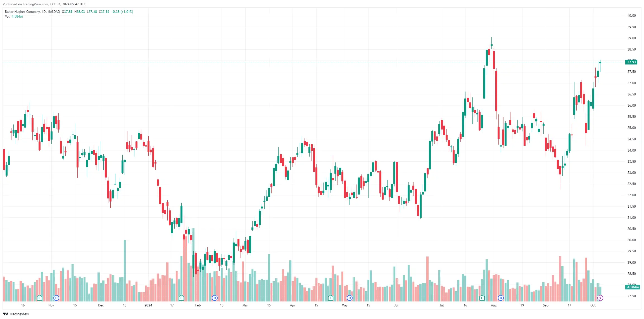Show the earnings marker in late July
Image resolution: width=644 pixels, height=319 pixels.
(x=482, y=298)
